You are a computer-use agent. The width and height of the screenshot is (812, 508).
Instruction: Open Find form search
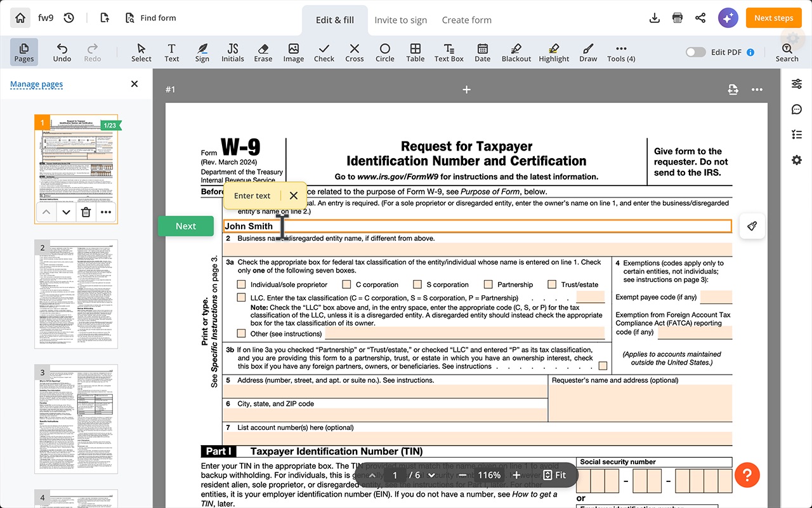pyautogui.click(x=150, y=18)
